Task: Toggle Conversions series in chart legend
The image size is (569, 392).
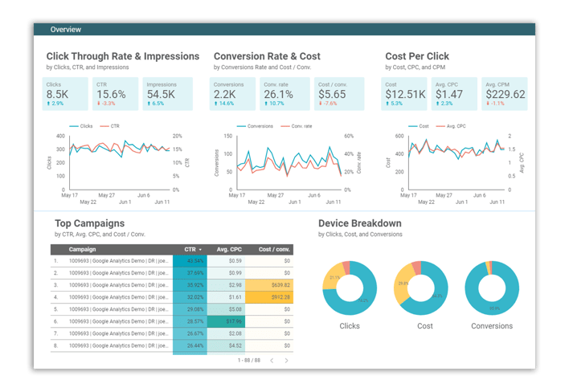Action: point(255,126)
